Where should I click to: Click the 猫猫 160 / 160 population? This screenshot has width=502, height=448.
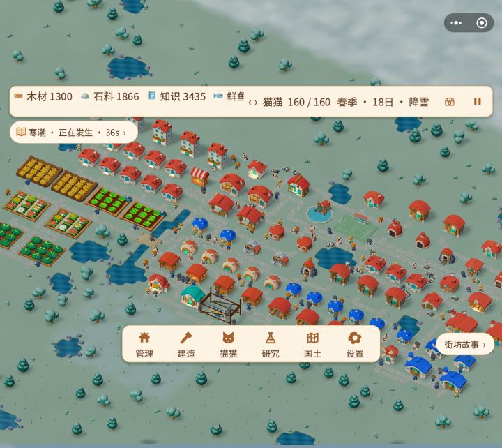pos(296,102)
